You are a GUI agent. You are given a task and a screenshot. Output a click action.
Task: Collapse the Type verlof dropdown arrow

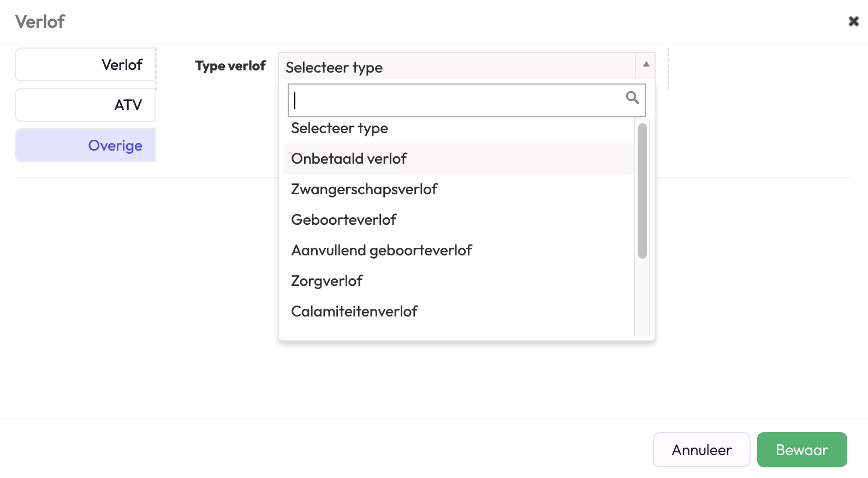point(646,64)
